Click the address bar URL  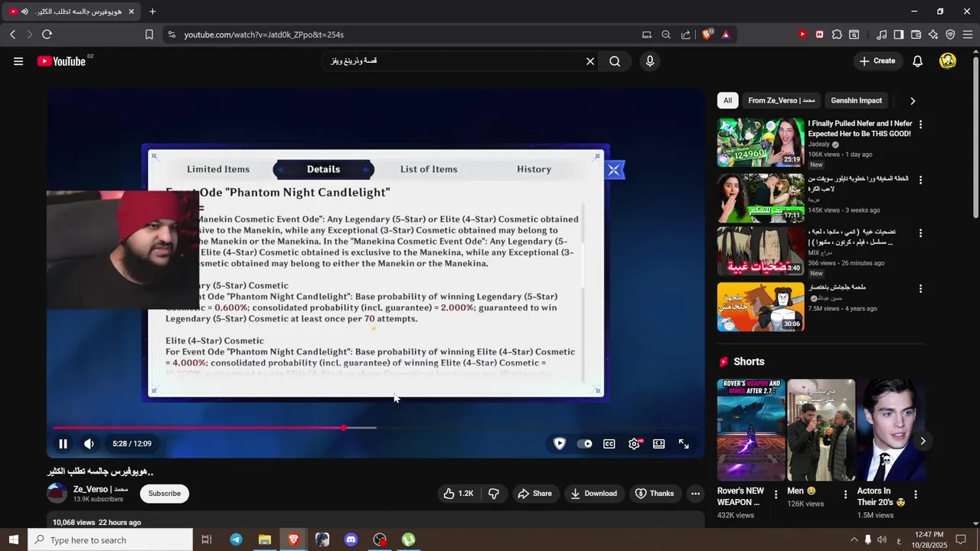coord(263,34)
